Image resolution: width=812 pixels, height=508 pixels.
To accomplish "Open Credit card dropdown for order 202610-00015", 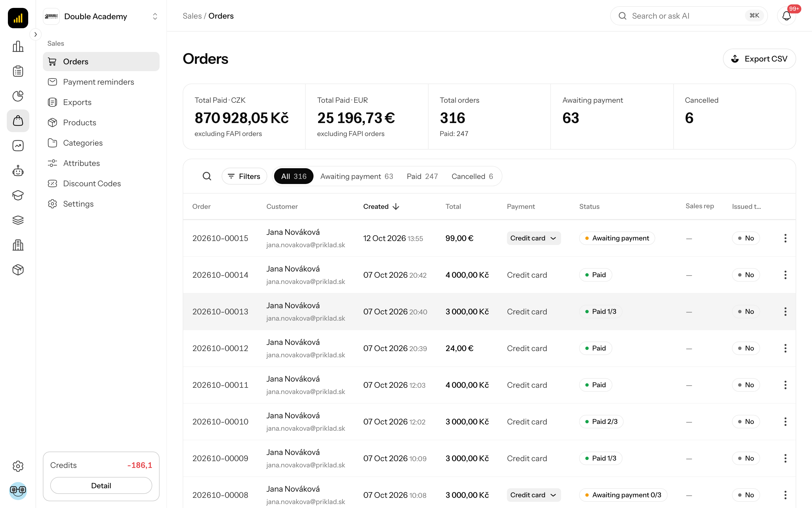I will click(533, 238).
